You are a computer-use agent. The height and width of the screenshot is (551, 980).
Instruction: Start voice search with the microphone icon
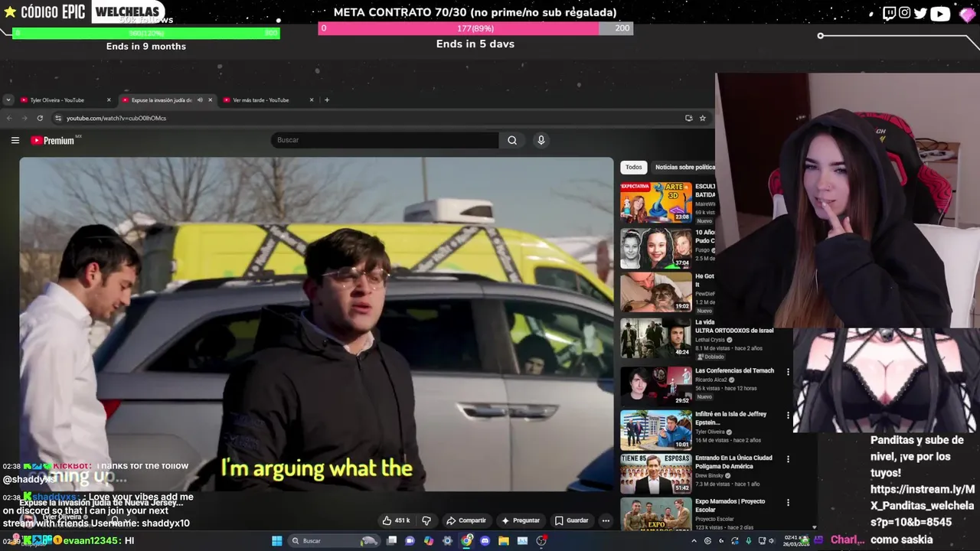(541, 140)
